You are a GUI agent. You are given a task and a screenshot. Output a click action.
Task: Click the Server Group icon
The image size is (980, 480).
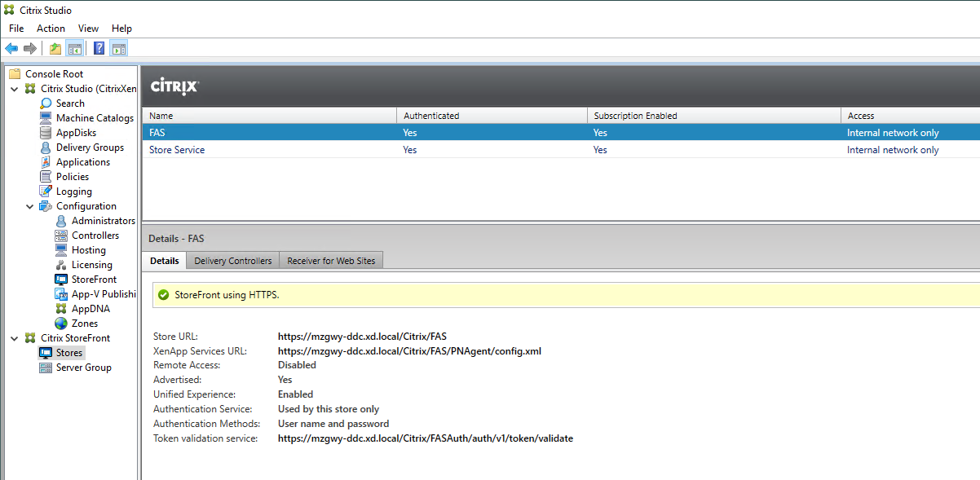click(x=46, y=368)
